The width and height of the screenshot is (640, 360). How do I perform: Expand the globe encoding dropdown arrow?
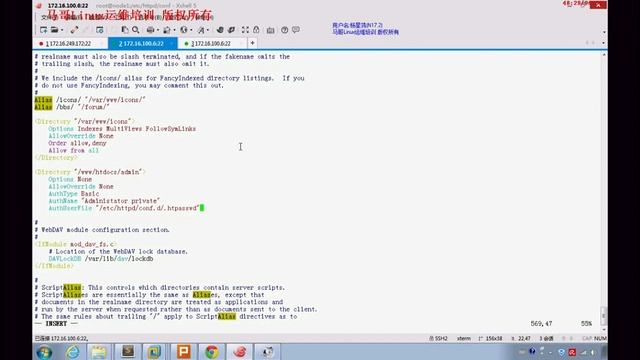pos(191,30)
